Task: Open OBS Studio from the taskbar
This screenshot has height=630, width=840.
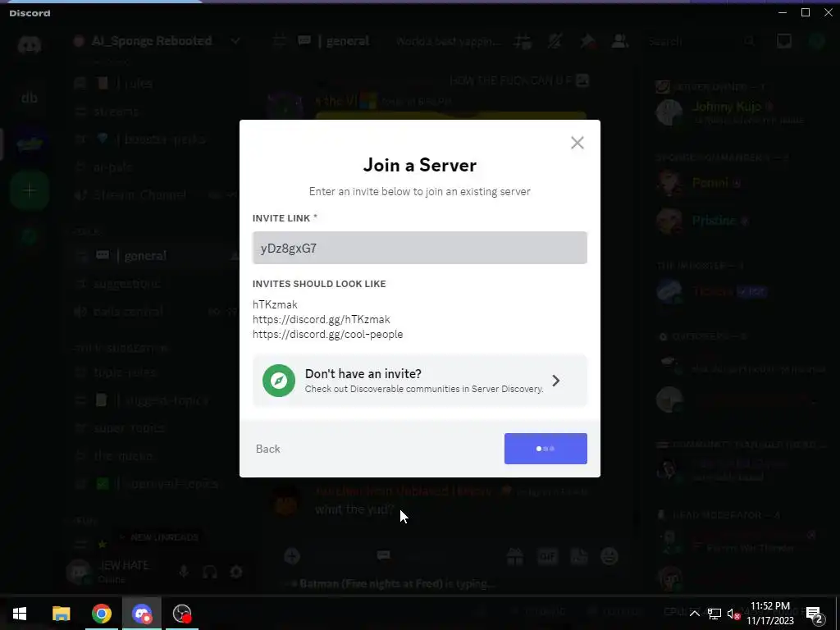Action: coord(182,614)
